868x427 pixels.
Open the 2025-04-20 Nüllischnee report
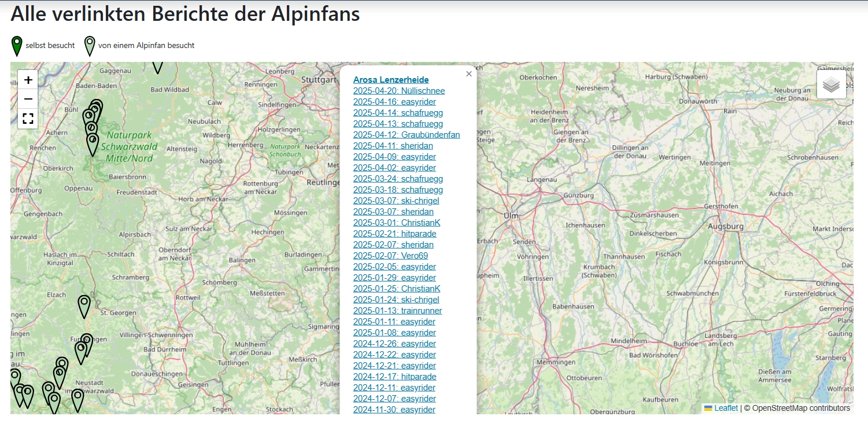click(x=398, y=91)
